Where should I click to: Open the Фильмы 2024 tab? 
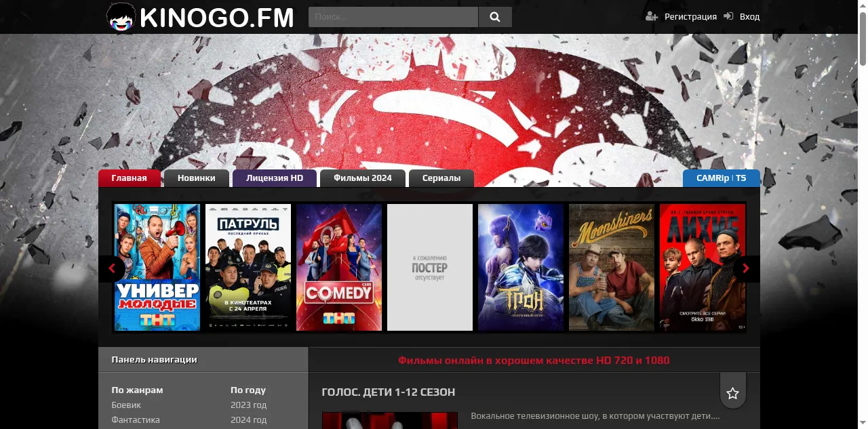(363, 178)
